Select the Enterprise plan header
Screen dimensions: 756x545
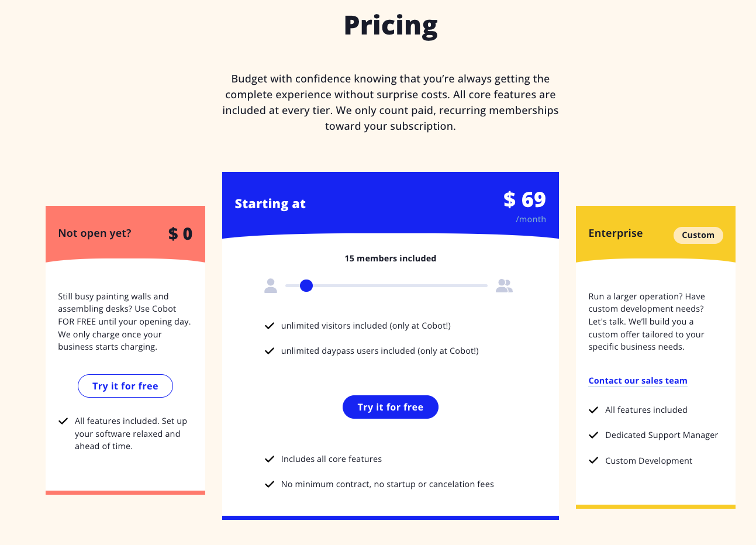click(x=615, y=233)
